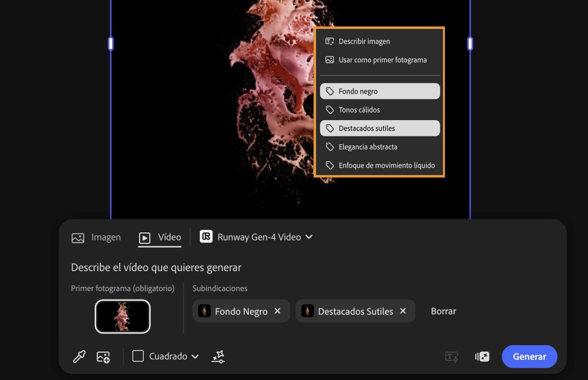Click the video frames icon beside Generar
The width and height of the screenshot is (588, 380).
[x=482, y=357]
